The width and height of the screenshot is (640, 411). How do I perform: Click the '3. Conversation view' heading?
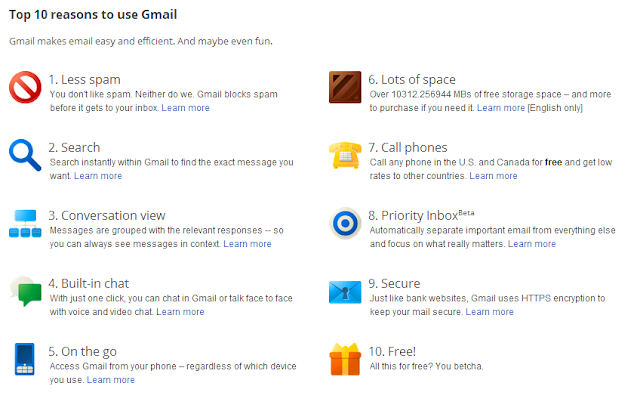[x=107, y=215]
